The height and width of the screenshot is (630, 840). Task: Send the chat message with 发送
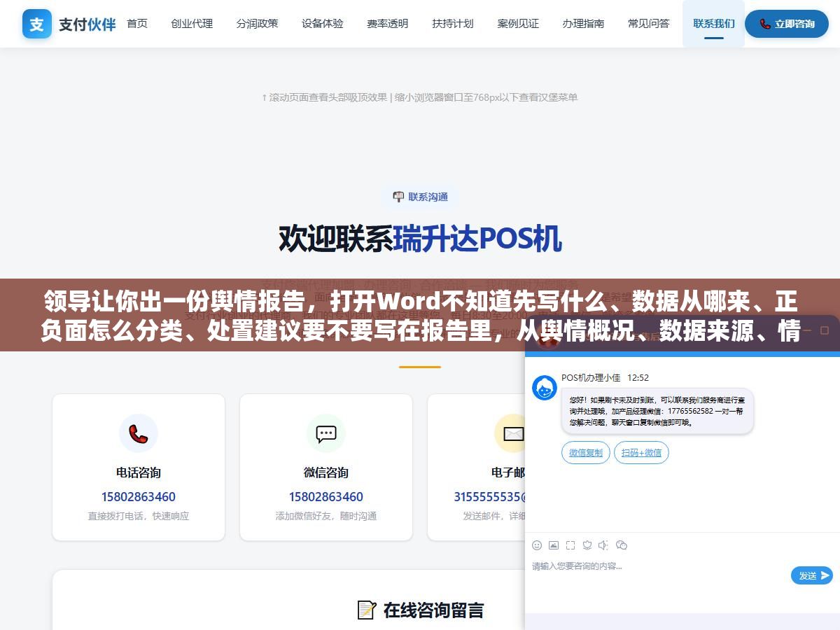812,575
